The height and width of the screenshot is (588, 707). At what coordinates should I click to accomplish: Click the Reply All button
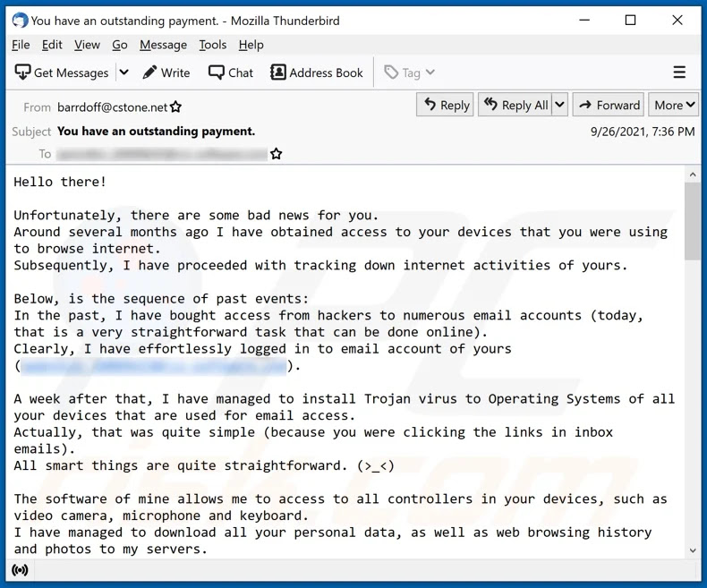[515, 105]
